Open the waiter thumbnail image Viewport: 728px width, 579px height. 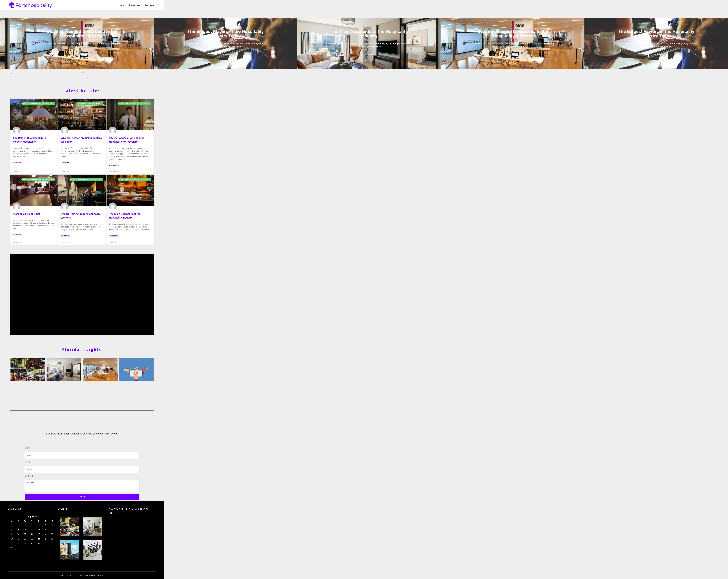coord(130,115)
